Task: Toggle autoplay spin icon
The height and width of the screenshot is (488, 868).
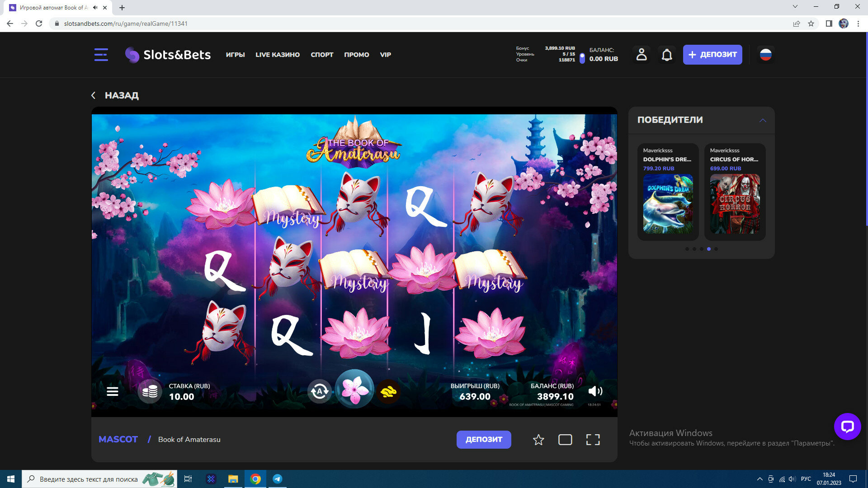Action: pos(319,391)
